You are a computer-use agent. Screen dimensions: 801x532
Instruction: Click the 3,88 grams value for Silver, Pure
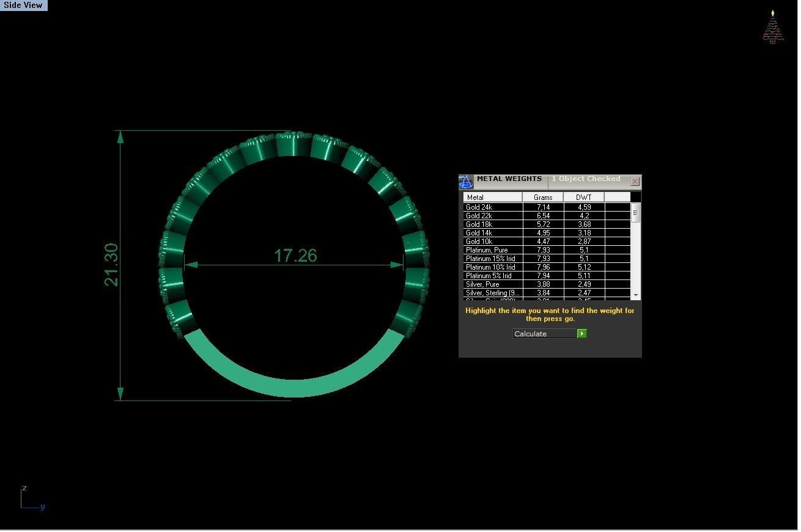point(543,284)
